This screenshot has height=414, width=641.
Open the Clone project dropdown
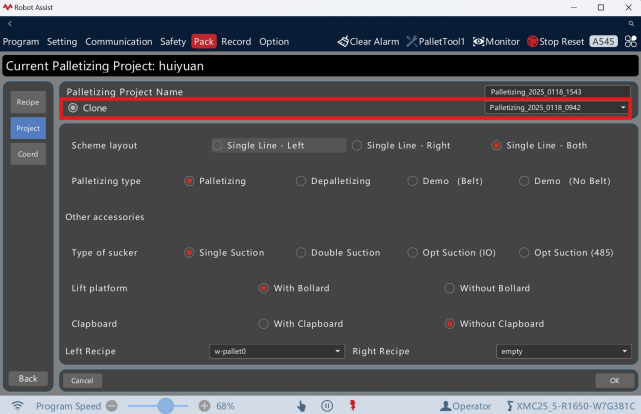point(556,107)
